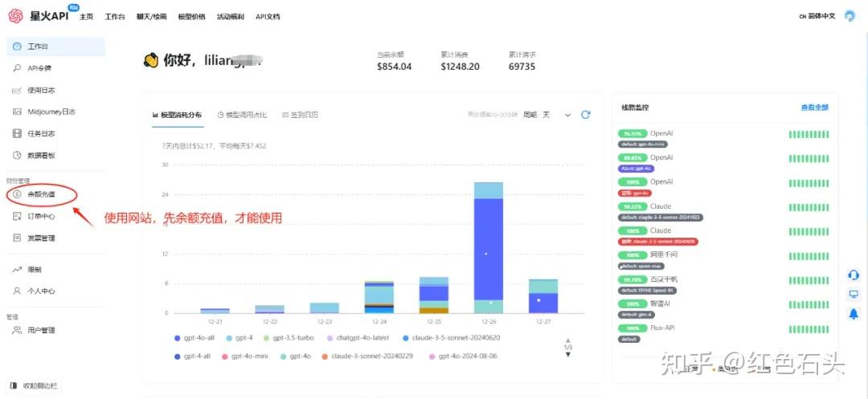Screen dimensions: 868x399
Task: Click the 使用日志 sidebar icon
Action: coord(17,90)
